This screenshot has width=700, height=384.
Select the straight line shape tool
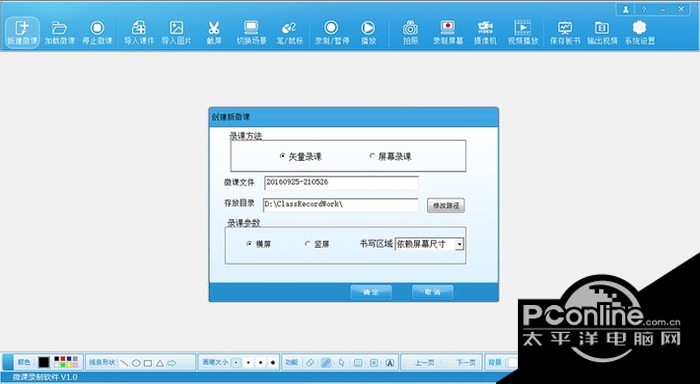point(125,363)
